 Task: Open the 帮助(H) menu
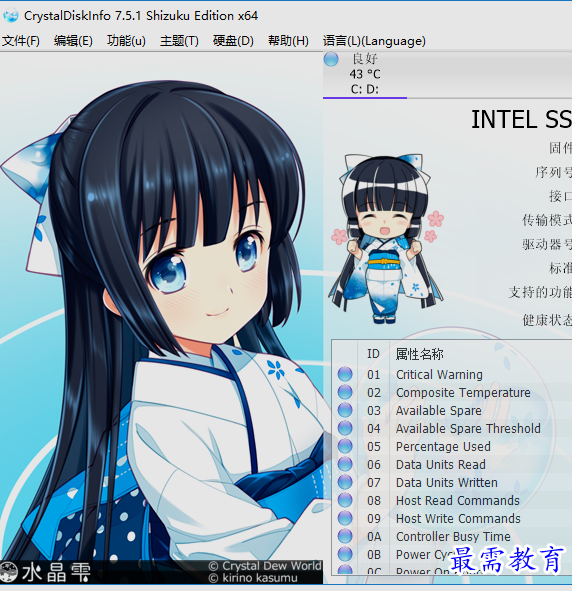tap(288, 41)
